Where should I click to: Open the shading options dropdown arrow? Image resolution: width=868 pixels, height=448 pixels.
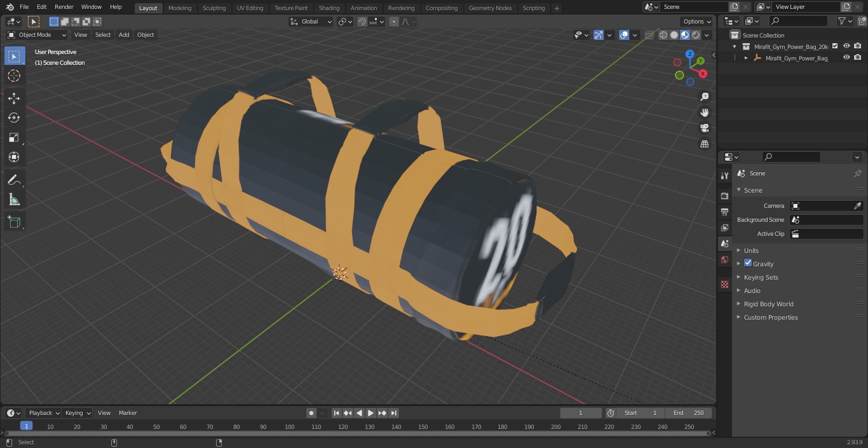(707, 35)
